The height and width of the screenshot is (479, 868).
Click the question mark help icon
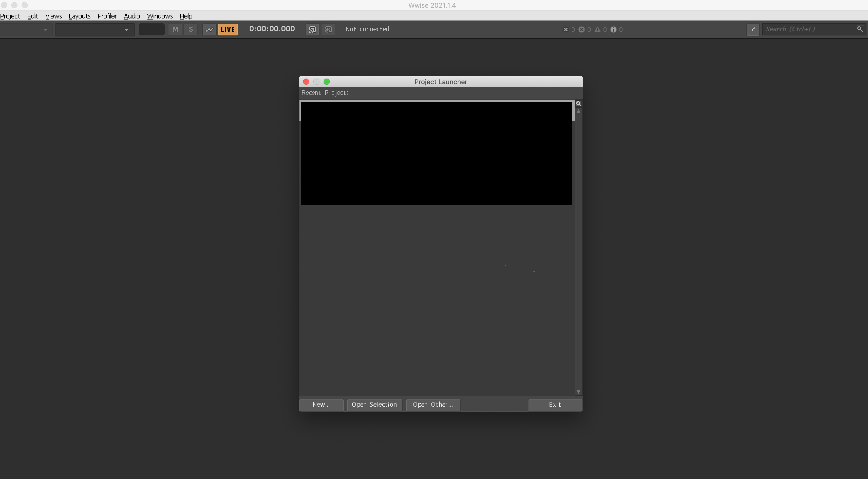752,29
